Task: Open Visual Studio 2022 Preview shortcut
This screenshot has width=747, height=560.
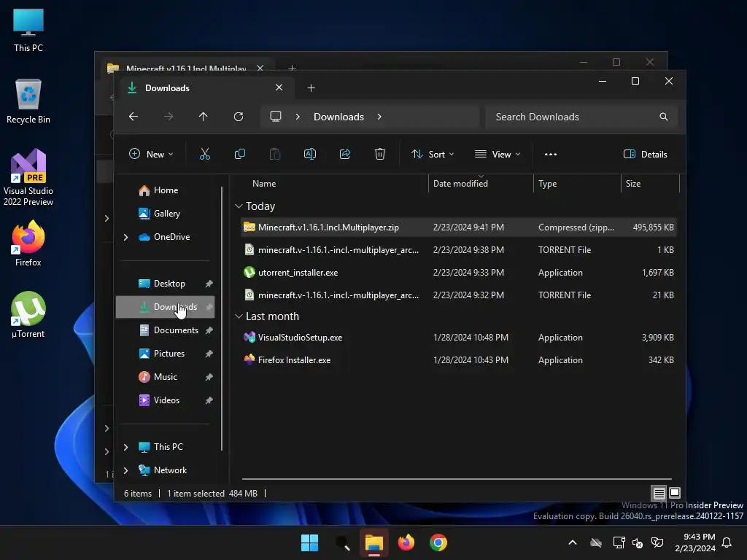Action: 28,178
